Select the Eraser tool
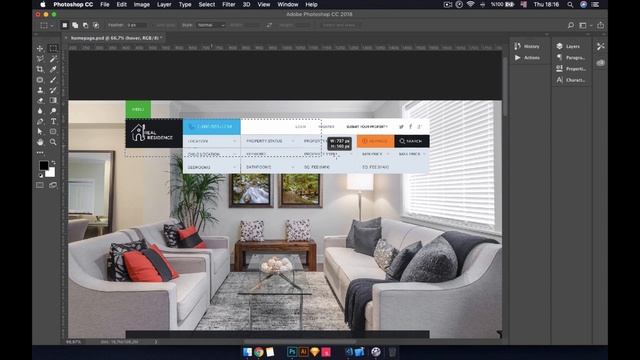 40,100
